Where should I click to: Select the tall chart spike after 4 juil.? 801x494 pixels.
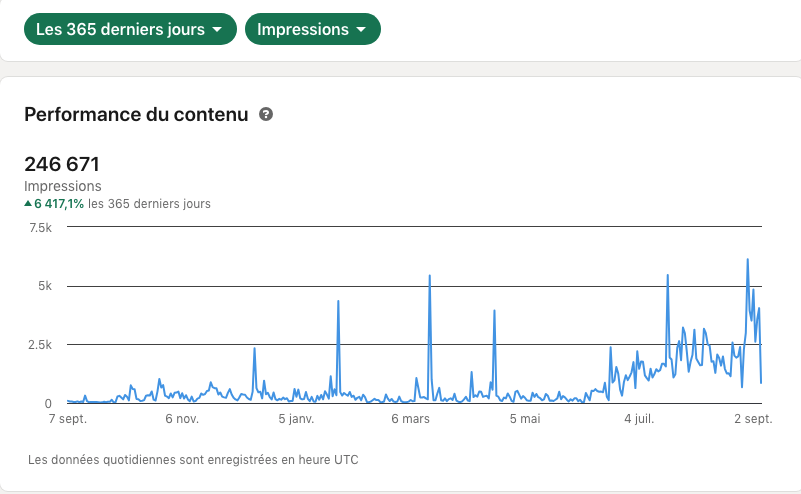[667, 275]
